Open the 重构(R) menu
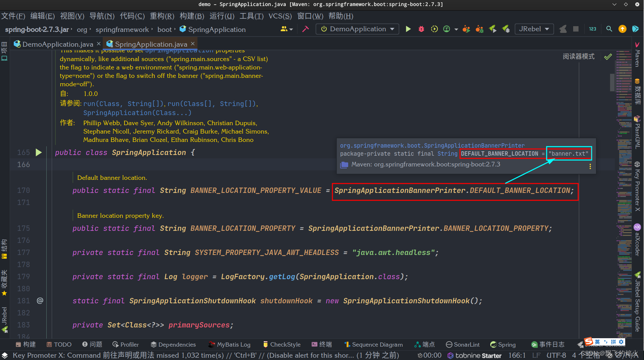The width and height of the screenshot is (644, 360). (162, 16)
